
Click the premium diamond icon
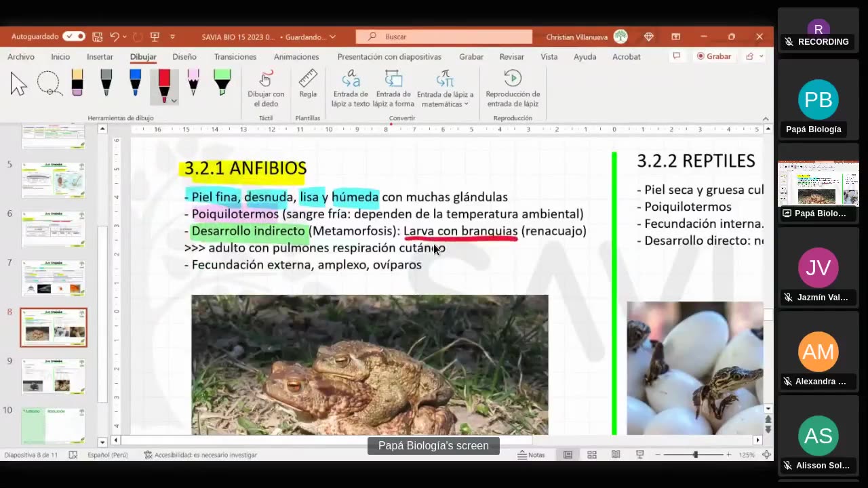649,37
